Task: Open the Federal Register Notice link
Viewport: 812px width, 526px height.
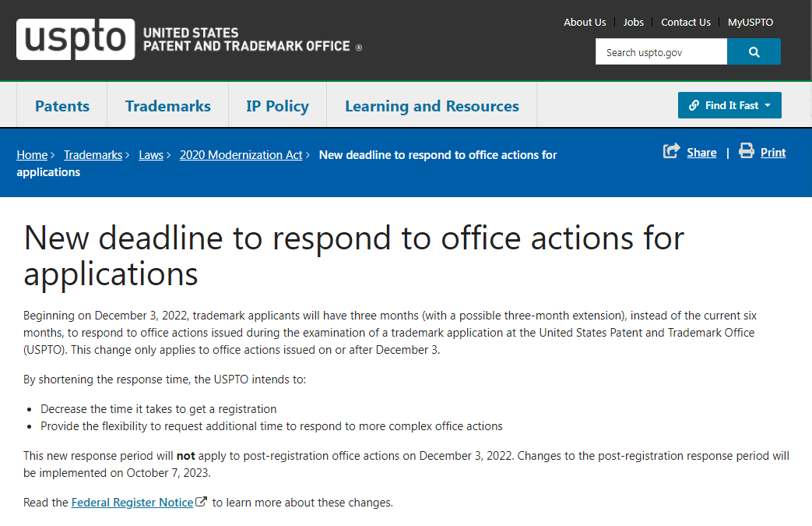Action: (x=132, y=502)
